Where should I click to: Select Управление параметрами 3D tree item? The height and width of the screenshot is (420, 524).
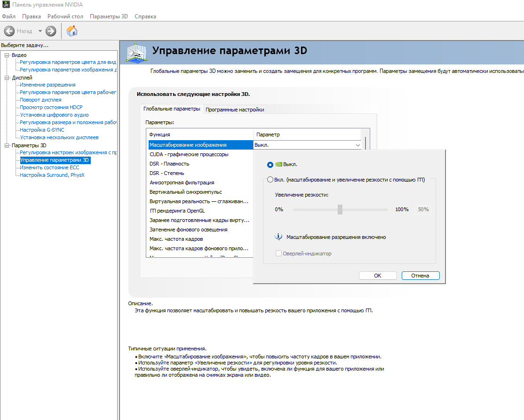[55, 160]
